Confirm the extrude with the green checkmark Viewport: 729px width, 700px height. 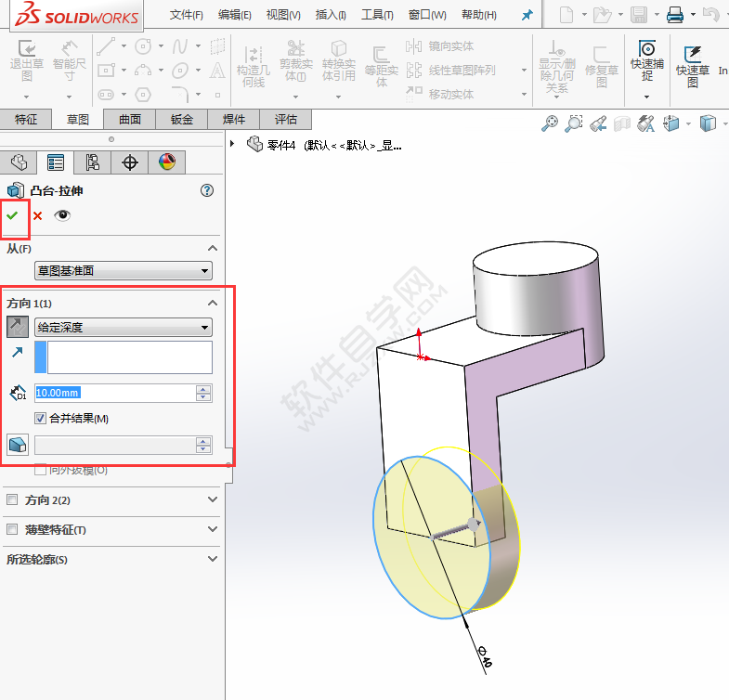pyautogui.click(x=12, y=215)
